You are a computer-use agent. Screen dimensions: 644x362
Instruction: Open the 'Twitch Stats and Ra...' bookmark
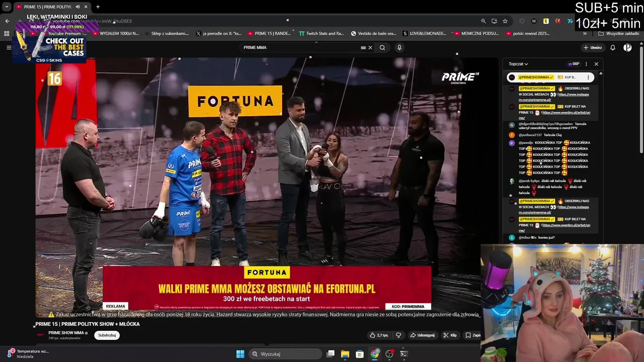(321, 34)
